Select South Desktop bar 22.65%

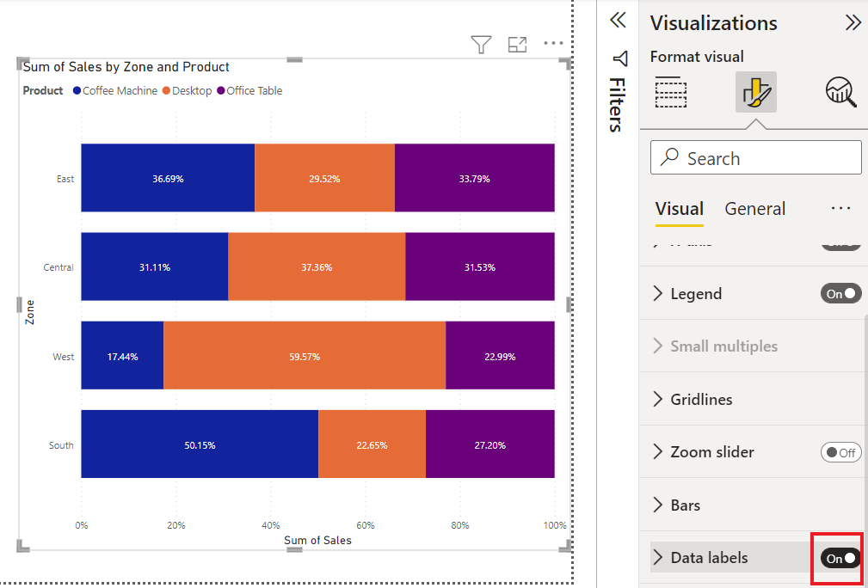(372, 444)
